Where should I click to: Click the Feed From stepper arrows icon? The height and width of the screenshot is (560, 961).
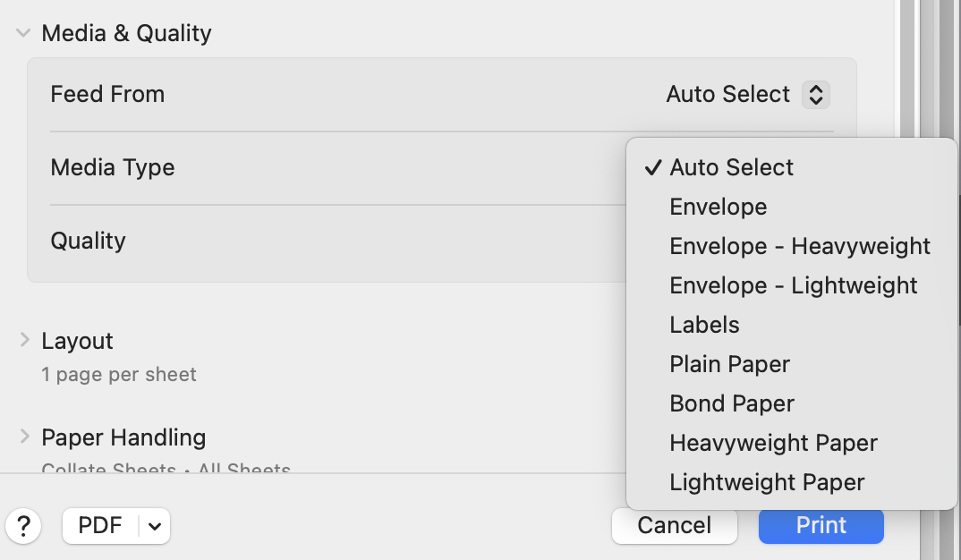click(815, 95)
